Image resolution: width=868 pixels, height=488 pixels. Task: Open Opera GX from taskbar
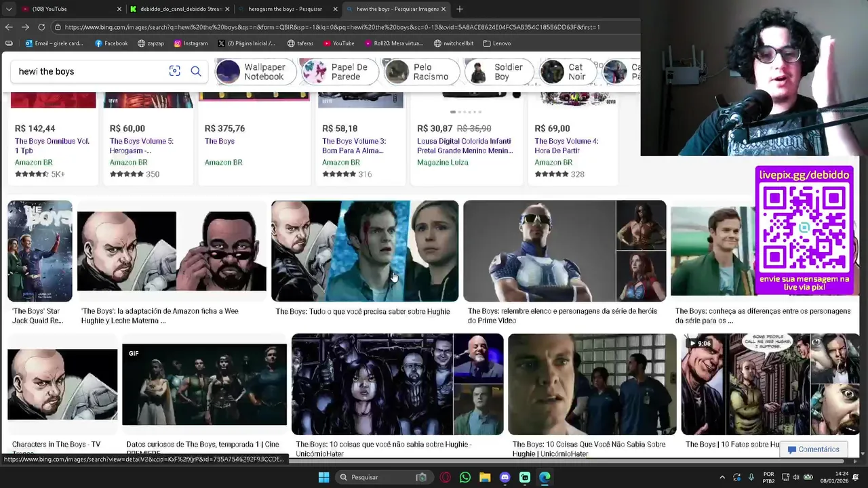pos(446,477)
